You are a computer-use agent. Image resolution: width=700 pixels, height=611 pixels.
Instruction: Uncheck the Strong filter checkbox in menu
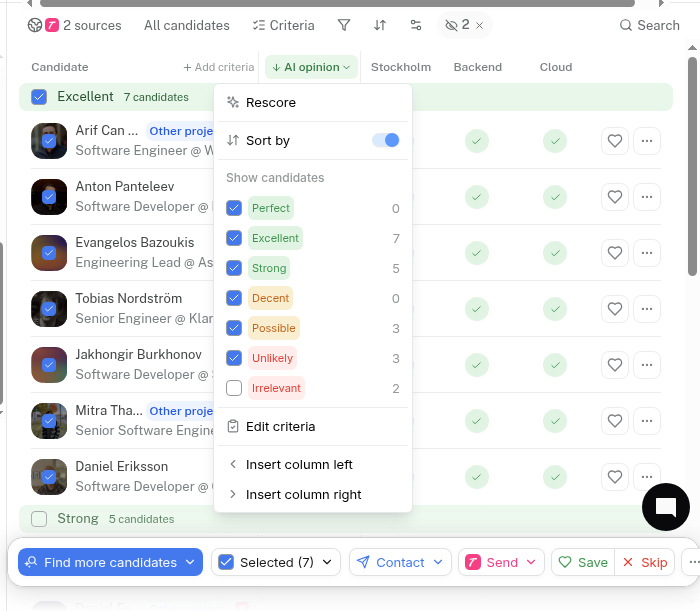point(234,268)
